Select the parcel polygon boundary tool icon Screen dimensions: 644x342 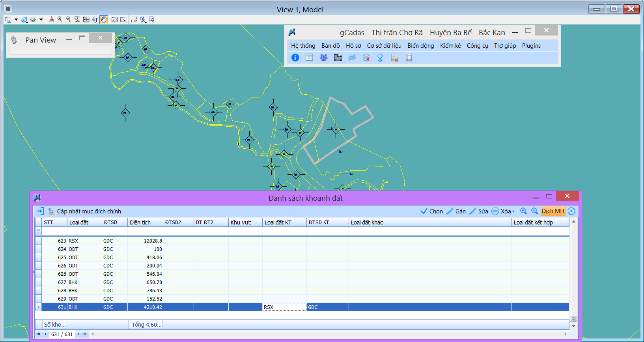[x=338, y=58]
